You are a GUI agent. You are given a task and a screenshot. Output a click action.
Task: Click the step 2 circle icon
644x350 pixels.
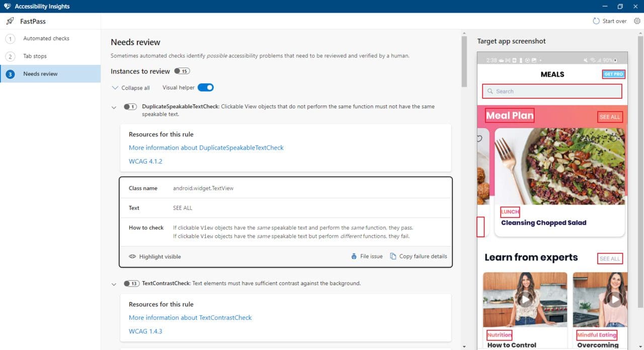(10, 56)
